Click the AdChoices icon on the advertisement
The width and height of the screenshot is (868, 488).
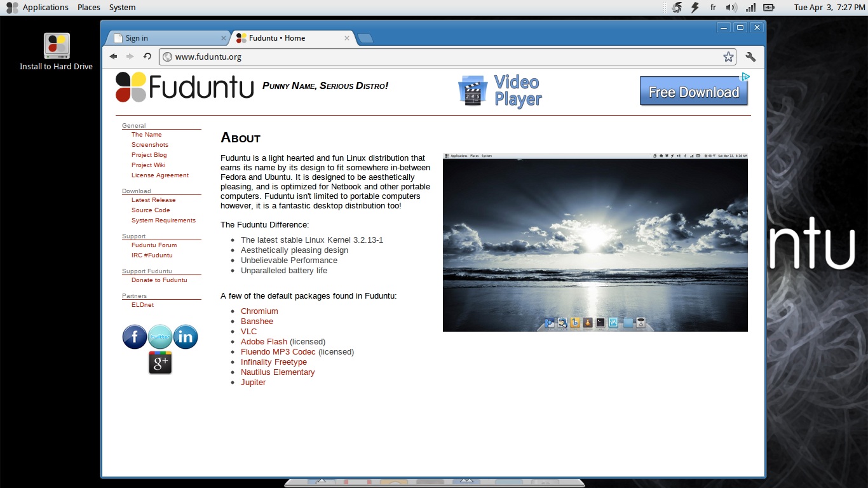pos(746,77)
